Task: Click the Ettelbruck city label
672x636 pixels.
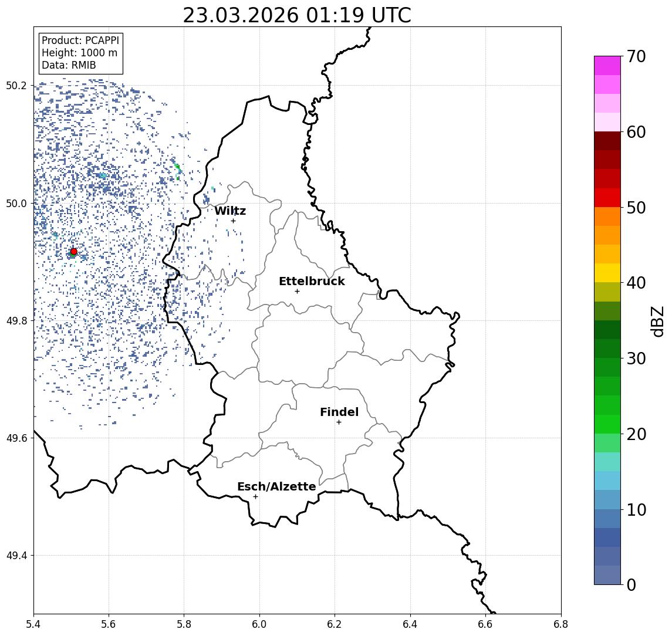Action: (312, 281)
